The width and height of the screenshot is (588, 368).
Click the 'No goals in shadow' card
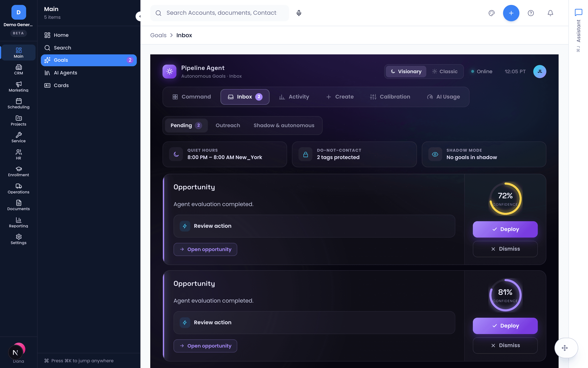click(x=484, y=154)
